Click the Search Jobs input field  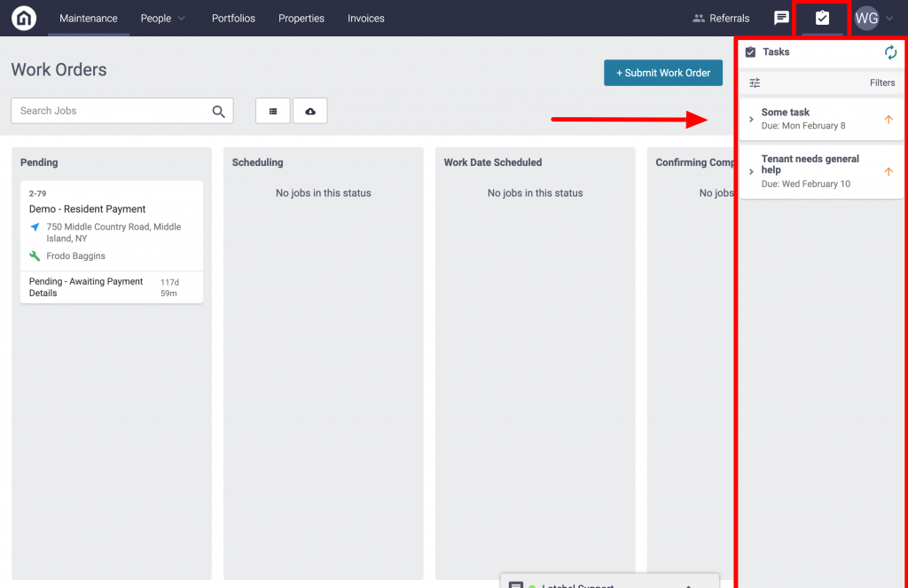tap(111, 111)
